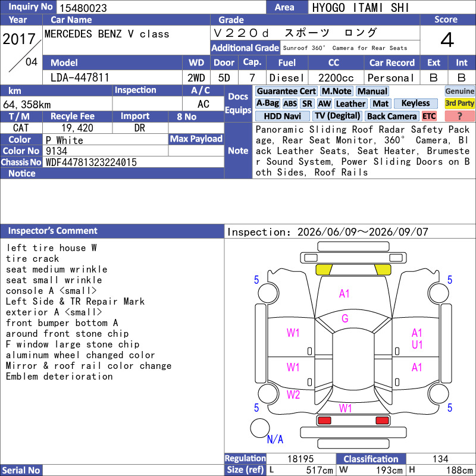The height and width of the screenshot is (476, 476).
Task: Click the Personal car record value
Action: point(391,78)
